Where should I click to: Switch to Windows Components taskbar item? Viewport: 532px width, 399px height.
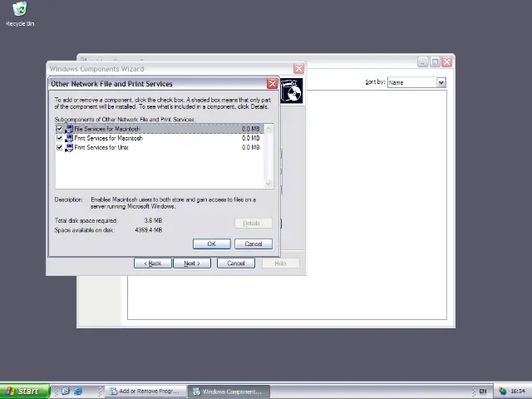tap(226, 391)
